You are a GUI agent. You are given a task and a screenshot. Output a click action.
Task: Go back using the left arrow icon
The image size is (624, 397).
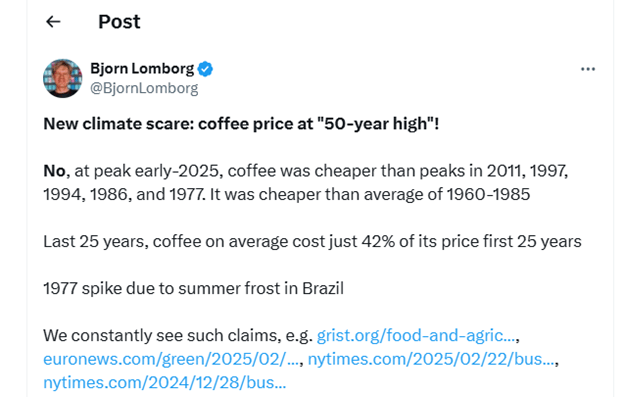tap(53, 21)
